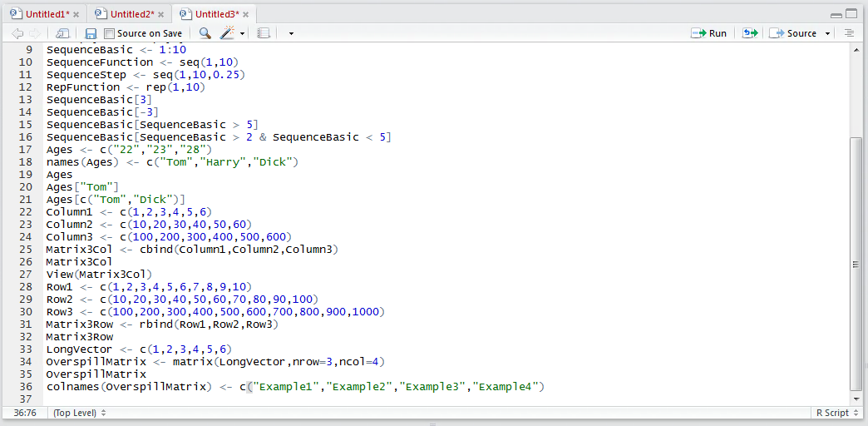
Task: Click line 36 colnames statement
Action: [296, 387]
